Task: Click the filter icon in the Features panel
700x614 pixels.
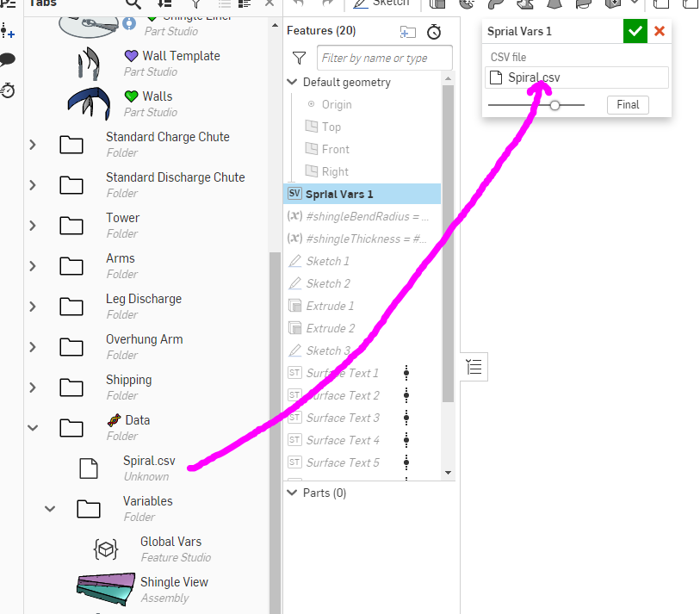Action: (298, 58)
